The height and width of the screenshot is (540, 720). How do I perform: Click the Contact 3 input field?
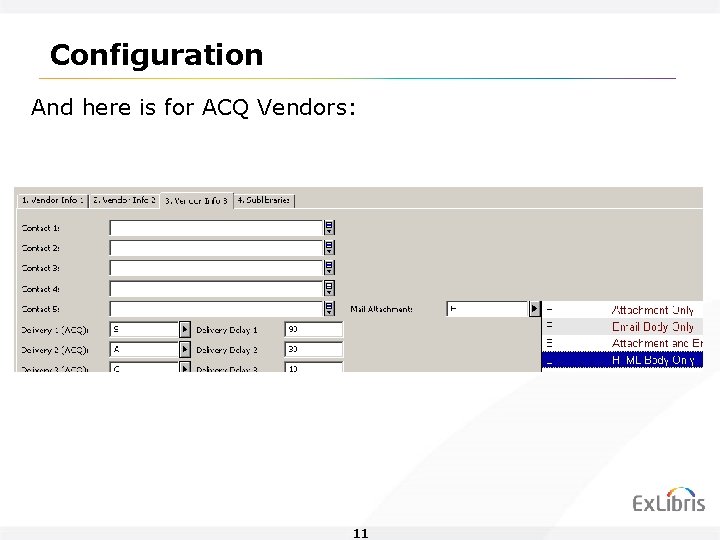click(216, 268)
